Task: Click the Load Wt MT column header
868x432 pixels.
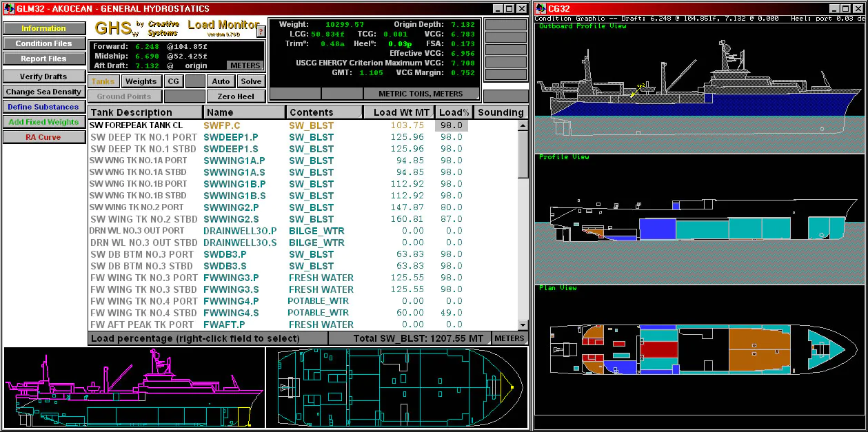Action: pyautogui.click(x=399, y=112)
